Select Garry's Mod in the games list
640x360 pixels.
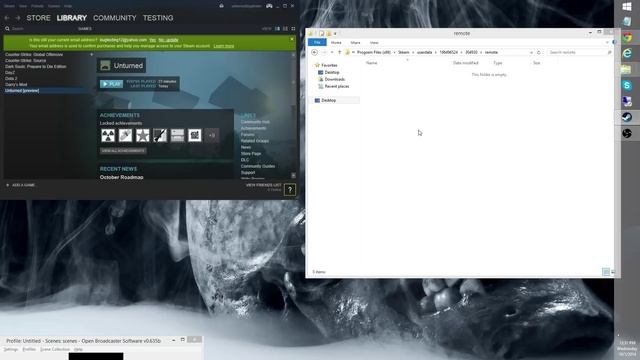(x=16, y=84)
